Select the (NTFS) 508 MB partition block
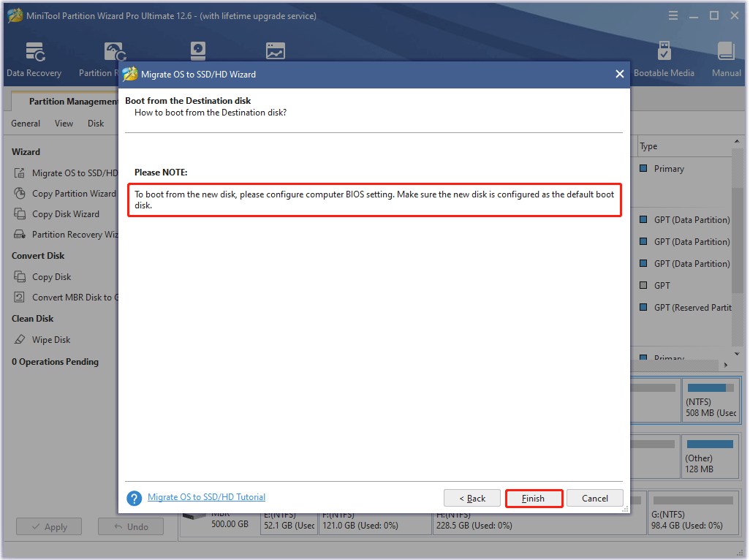This screenshot has height=560, width=750. [711, 401]
